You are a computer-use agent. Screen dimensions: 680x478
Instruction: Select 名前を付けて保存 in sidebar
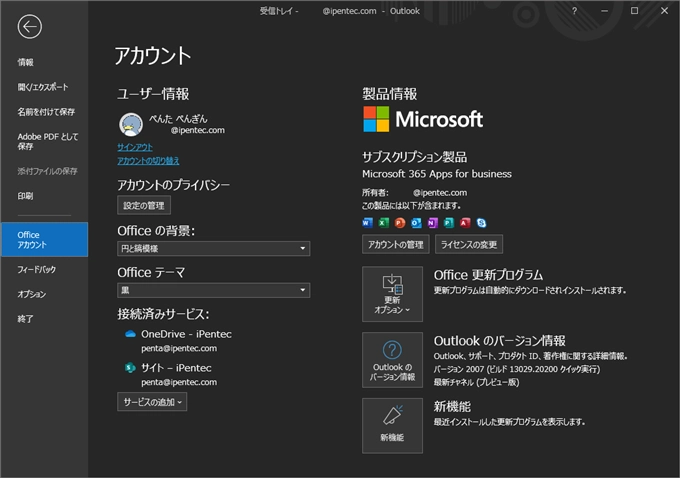44,112
